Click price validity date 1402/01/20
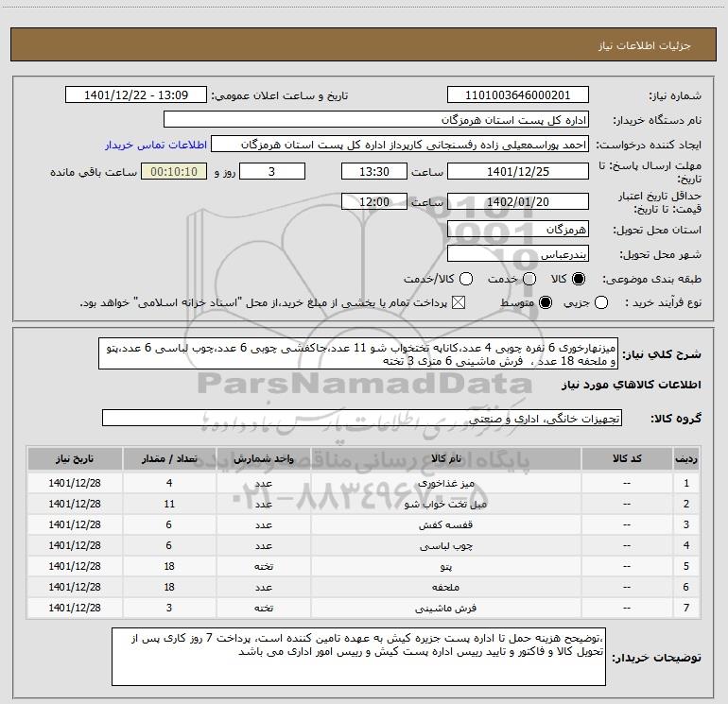This screenshot has height=704, width=728. coord(518,202)
